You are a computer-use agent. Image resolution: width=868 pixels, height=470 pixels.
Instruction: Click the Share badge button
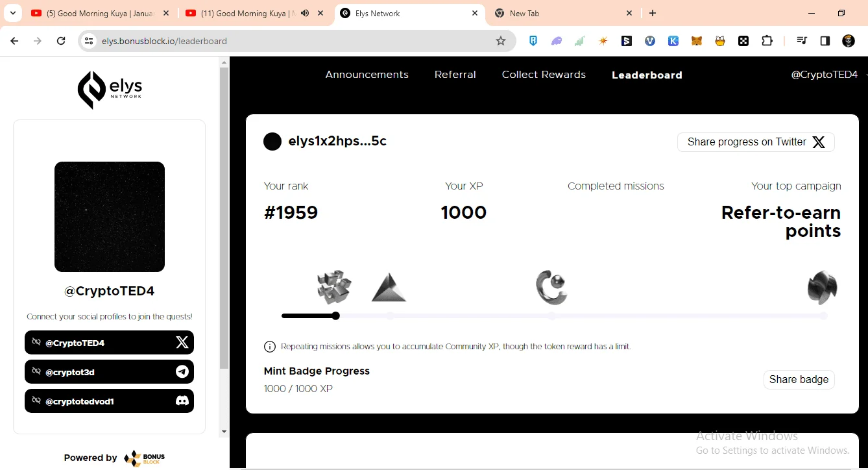point(799,380)
